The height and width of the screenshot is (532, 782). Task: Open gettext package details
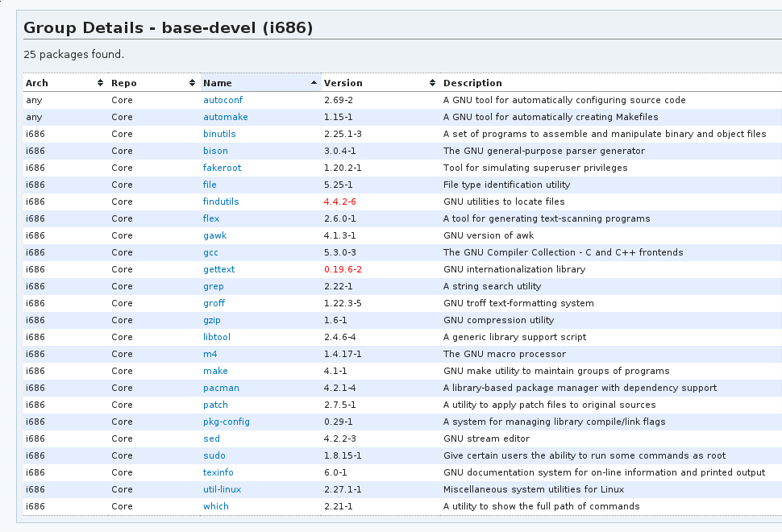[x=218, y=269]
